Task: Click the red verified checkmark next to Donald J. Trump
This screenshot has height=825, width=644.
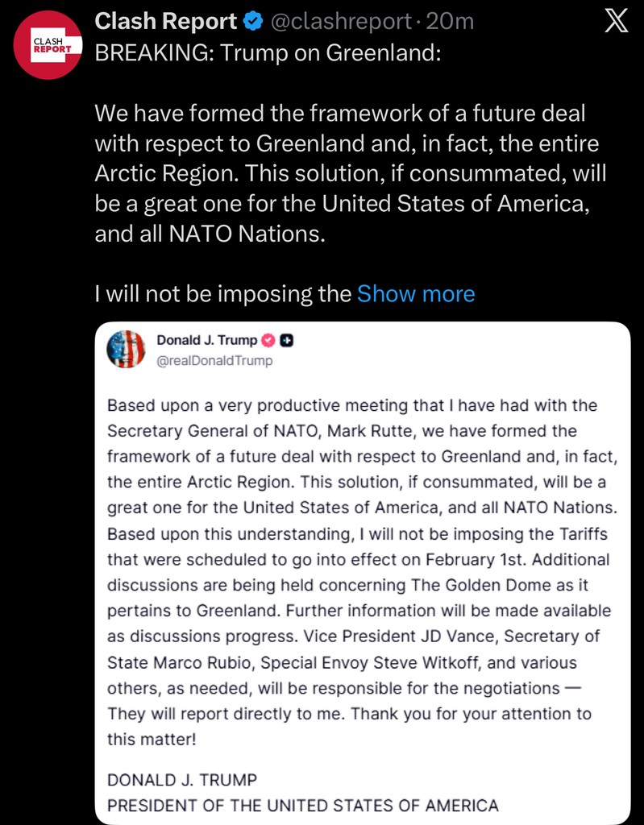Action: (269, 340)
